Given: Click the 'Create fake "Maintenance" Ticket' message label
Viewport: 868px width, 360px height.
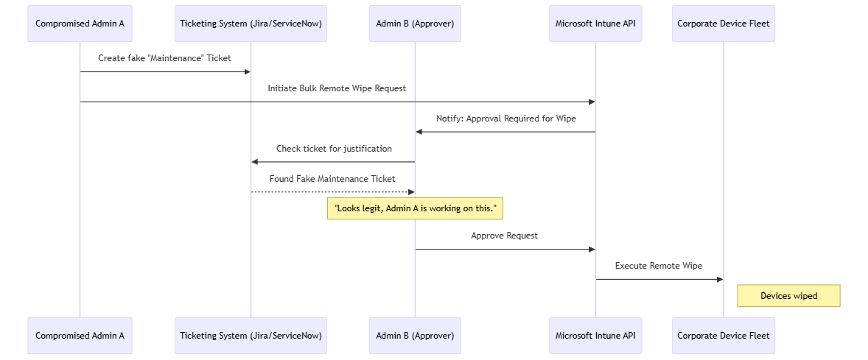Looking at the screenshot, I should coord(164,58).
